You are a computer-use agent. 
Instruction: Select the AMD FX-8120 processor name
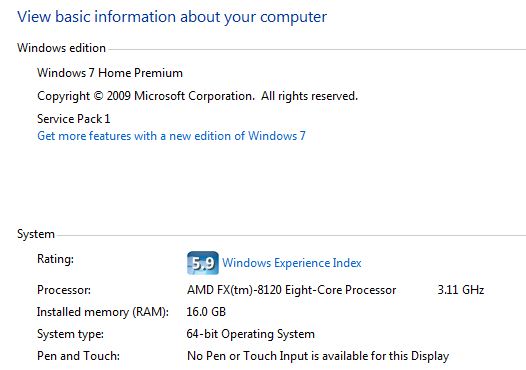pyautogui.click(x=292, y=290)
